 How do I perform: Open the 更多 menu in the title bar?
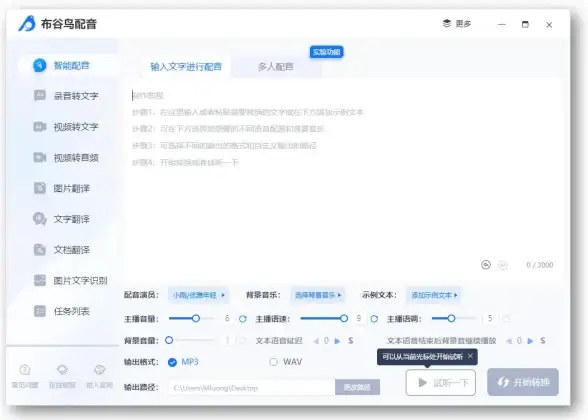pyautogui.click(x=457, y=24)
